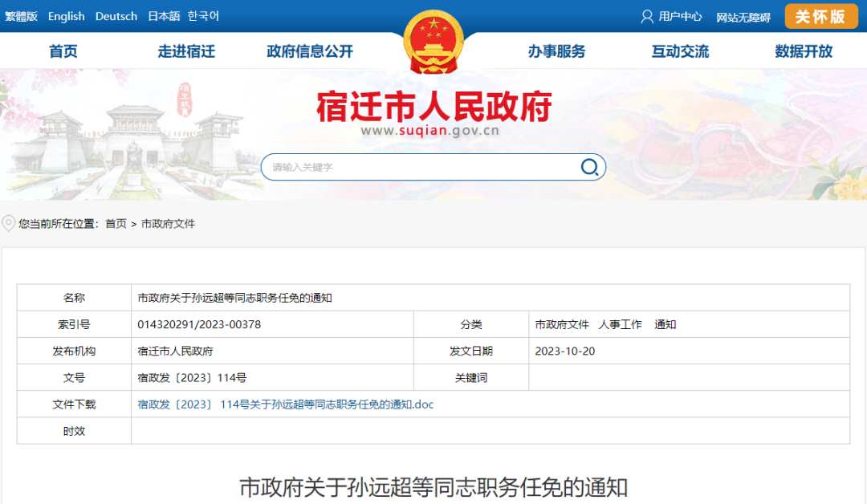Click the 宿迁市人民政府 site title banner
The height and width of the screenshot is (504, 867).
click(434, 106)
